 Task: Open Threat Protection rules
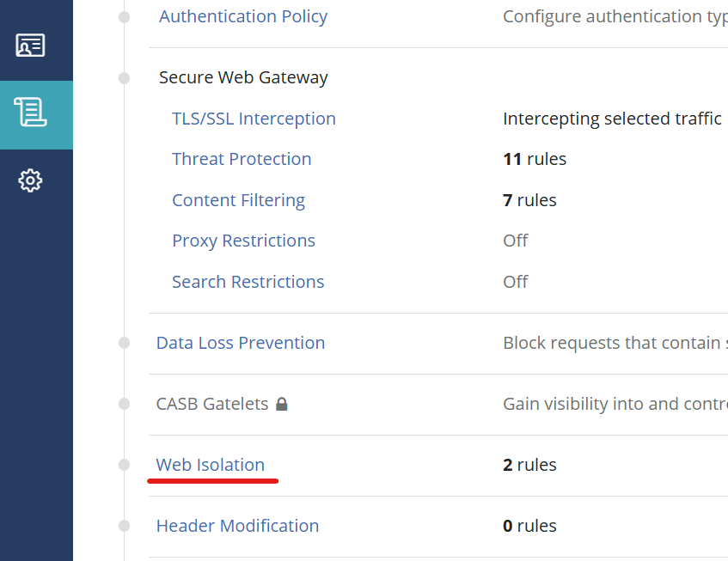[x=242, y=159]
